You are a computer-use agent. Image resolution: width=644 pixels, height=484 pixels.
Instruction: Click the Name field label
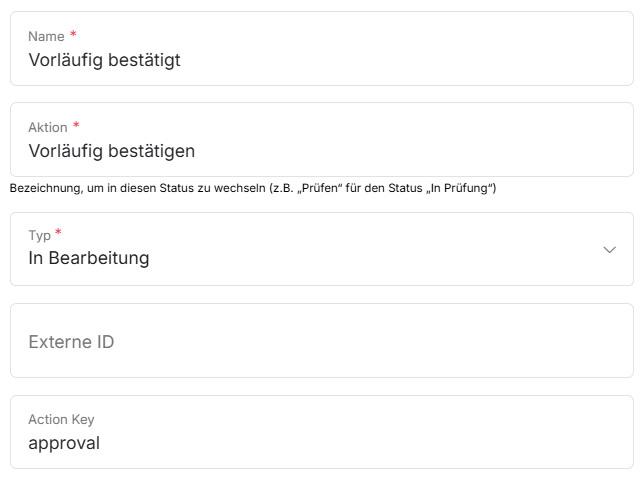click(46, 36)
